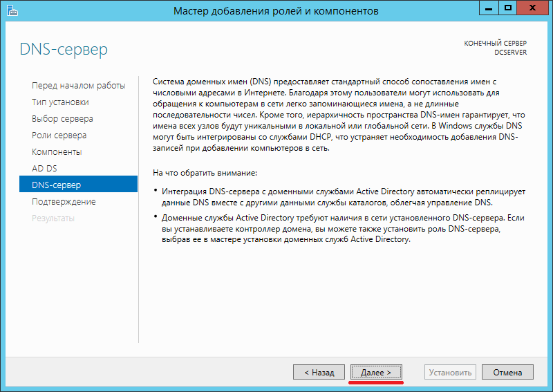Select the "AD DS" step
This screenshot has width=553, height=392.
click(x=44, y=168)
